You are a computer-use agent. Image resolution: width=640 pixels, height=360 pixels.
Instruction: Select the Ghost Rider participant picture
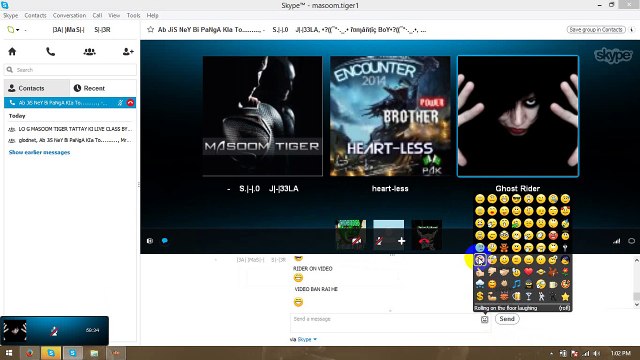coord(518,116)
